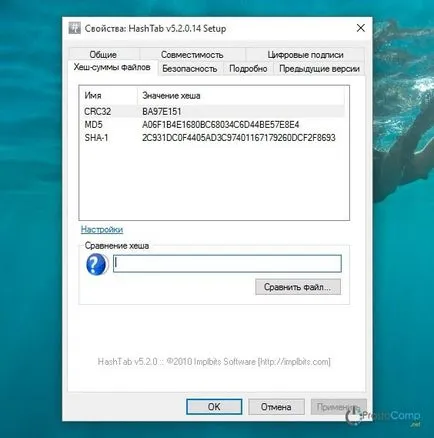Viewport: 434px width, 438px height.
Task: Click the HashTab v5.2.0 Implbits footer text
Action: tap(214, 362)
